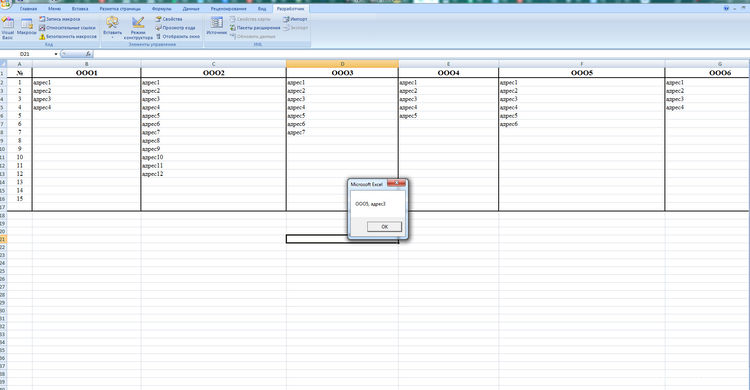Select адрес7 under ООО3

coord(342,133)
